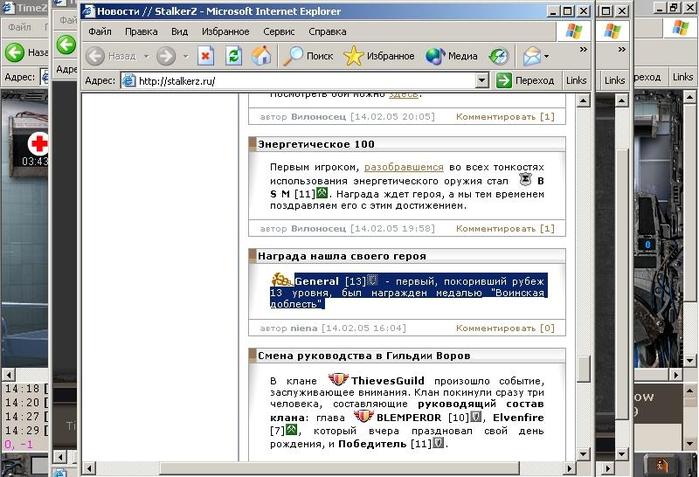
Task: Open the Back button history dropdown arrow
Action: pyautogui.click(x=146, y=57)
